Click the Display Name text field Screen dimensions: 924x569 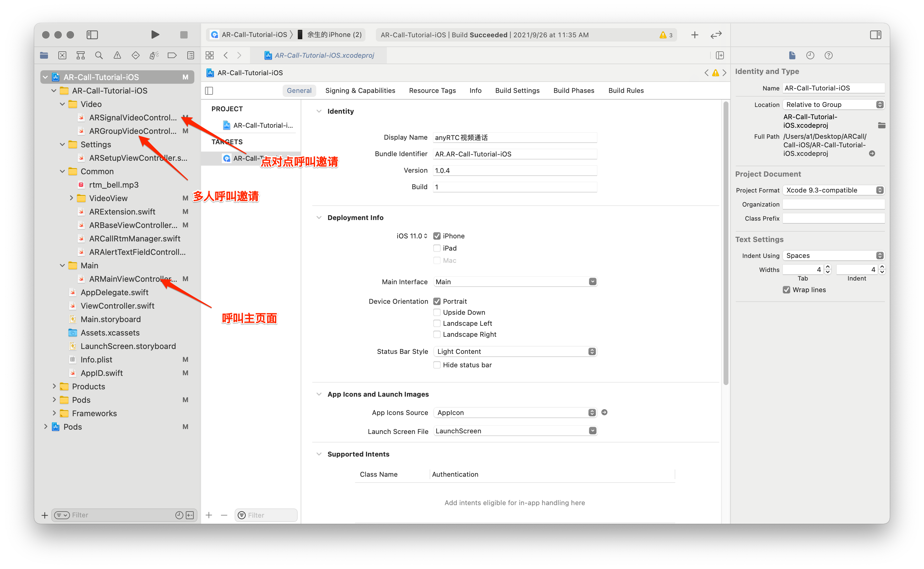click(515, 137)
